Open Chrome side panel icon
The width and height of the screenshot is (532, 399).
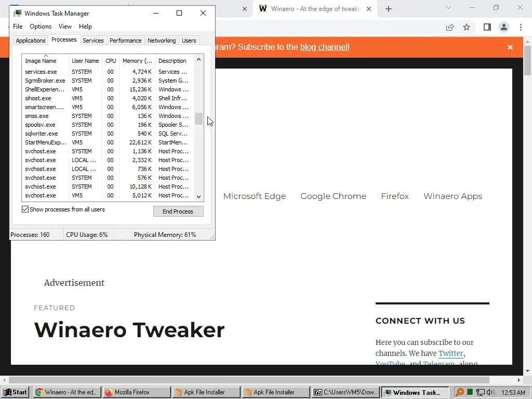[x=487, y=27]
